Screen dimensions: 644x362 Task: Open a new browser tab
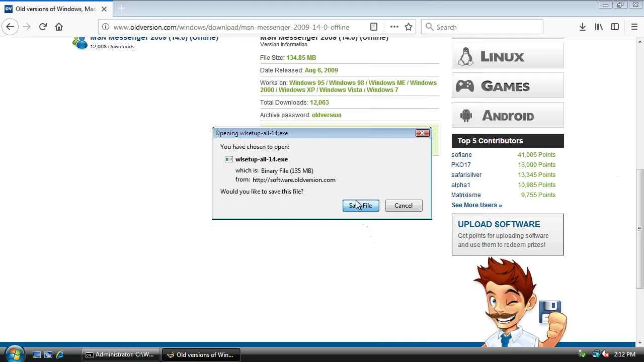point(121,9)
